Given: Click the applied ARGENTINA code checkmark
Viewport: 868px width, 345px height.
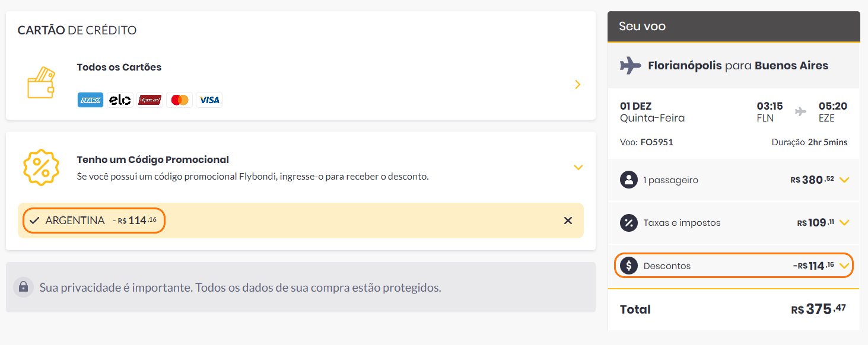Looking at the screenshot, I should pos(34,221).
